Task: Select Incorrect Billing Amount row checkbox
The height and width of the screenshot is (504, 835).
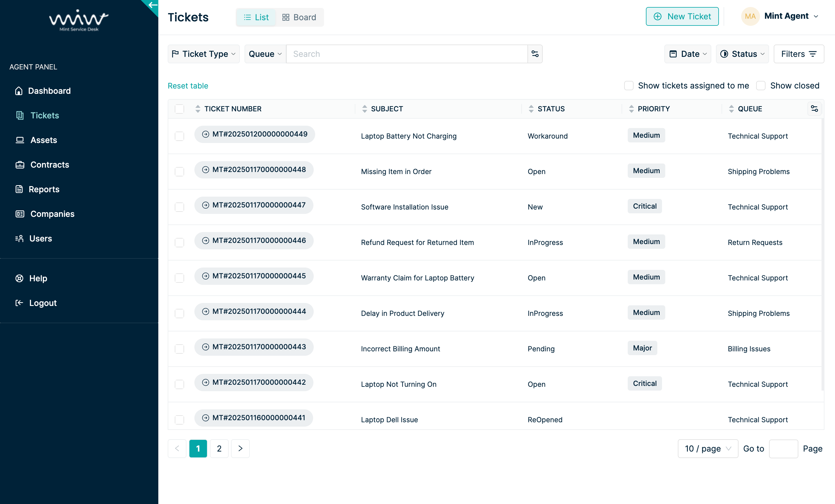Action: 179,349
